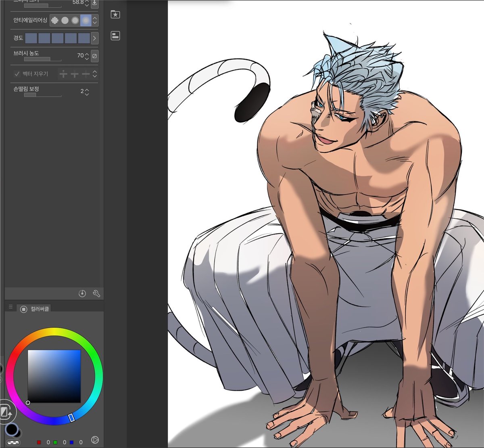Open the color palette hamburger menu
Image resolution: width=484 pixels, height=448 pixels.
coord(11,307)
